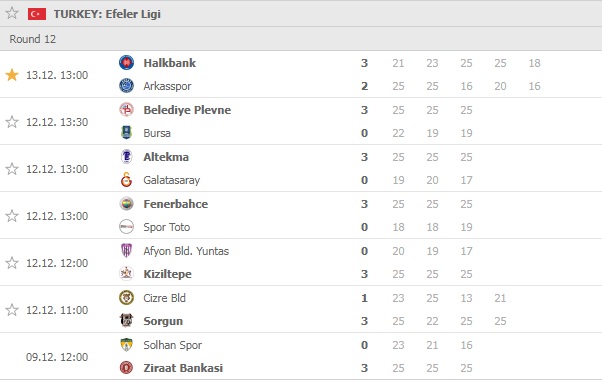The height and width of the screenshot is (380, 602).
Task: Click the Galatasaray team logo
Action: 126,180
